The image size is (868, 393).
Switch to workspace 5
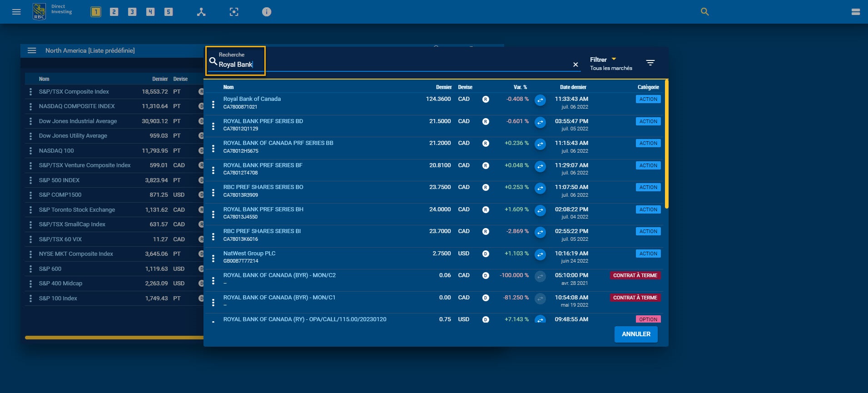169,12
